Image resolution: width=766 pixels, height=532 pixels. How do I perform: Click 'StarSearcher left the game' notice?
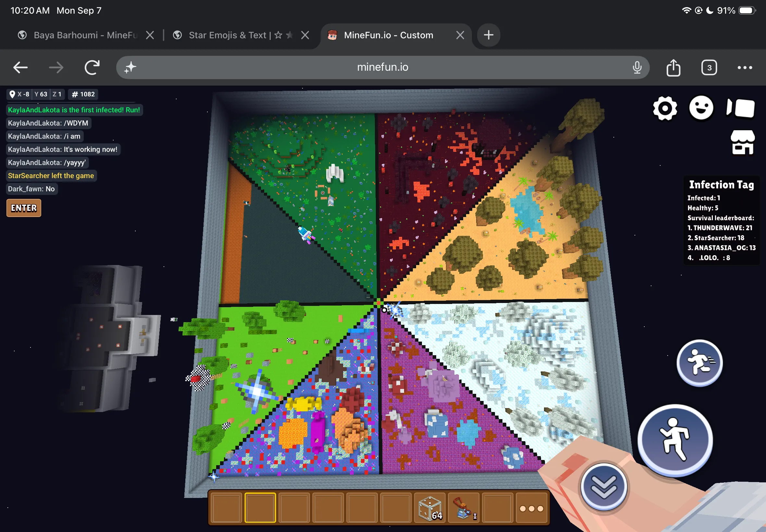[x=51, y=176]
